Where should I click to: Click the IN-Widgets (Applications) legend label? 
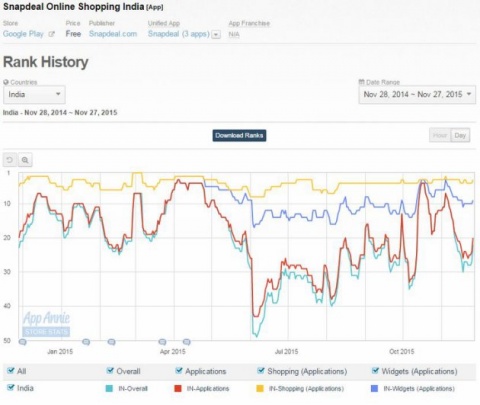[419, 389]
